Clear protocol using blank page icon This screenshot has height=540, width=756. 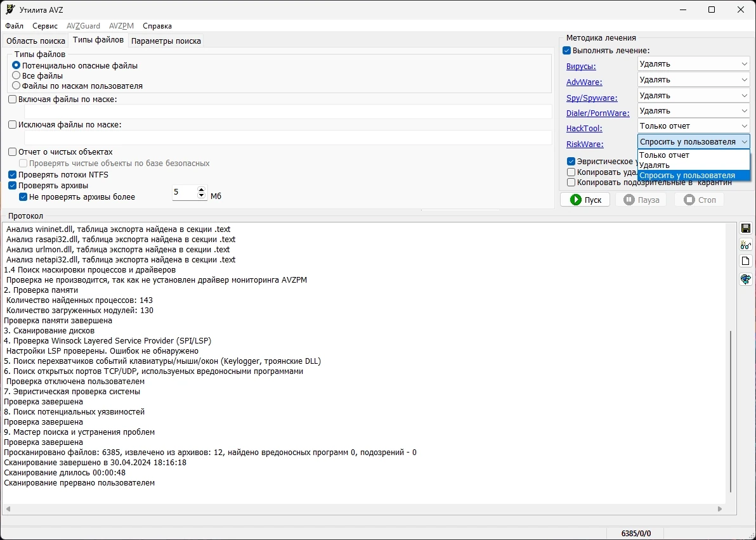[745, 261]
